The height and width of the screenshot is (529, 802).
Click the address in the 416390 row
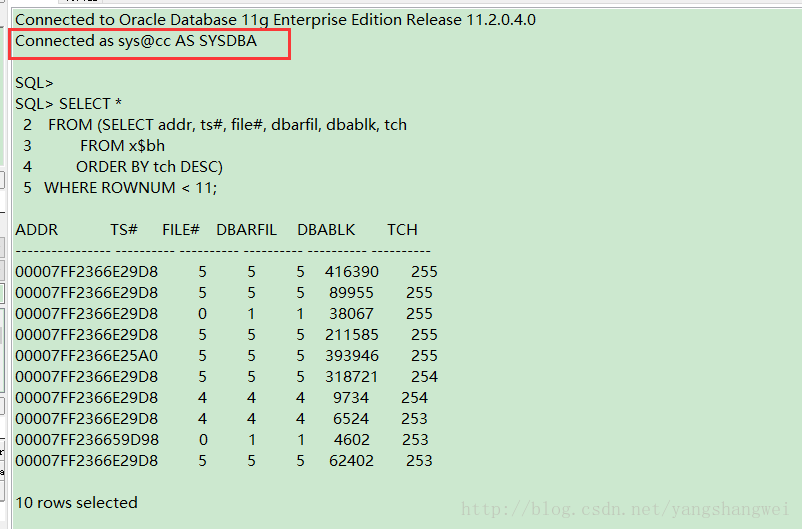pyautogui.click(x=87, y=272)
